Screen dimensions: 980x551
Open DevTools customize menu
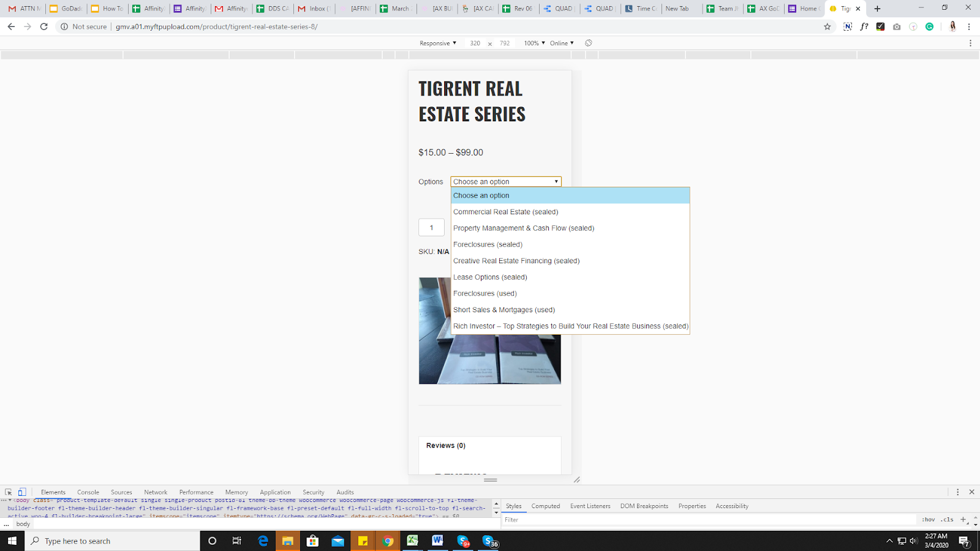pos(958,492)
